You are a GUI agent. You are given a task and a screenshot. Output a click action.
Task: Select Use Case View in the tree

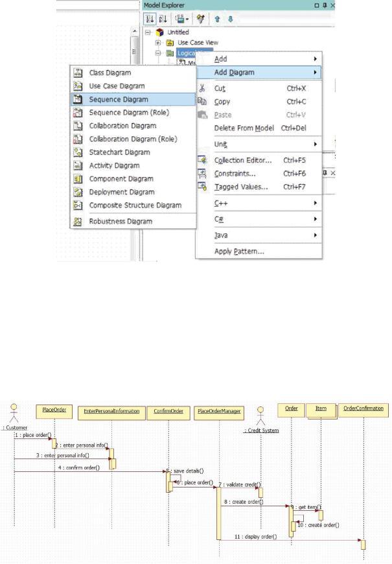198,43
